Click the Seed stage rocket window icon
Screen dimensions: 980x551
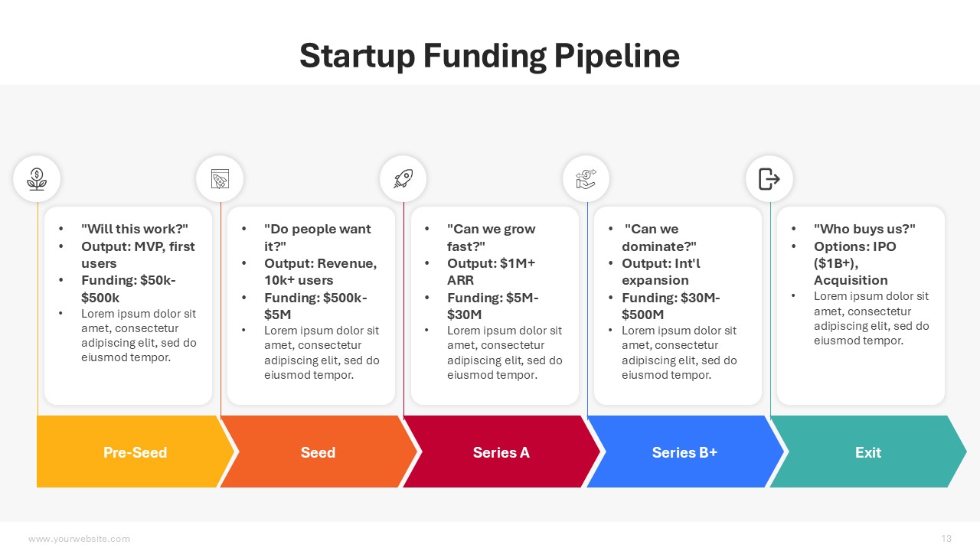coord(220,179)
